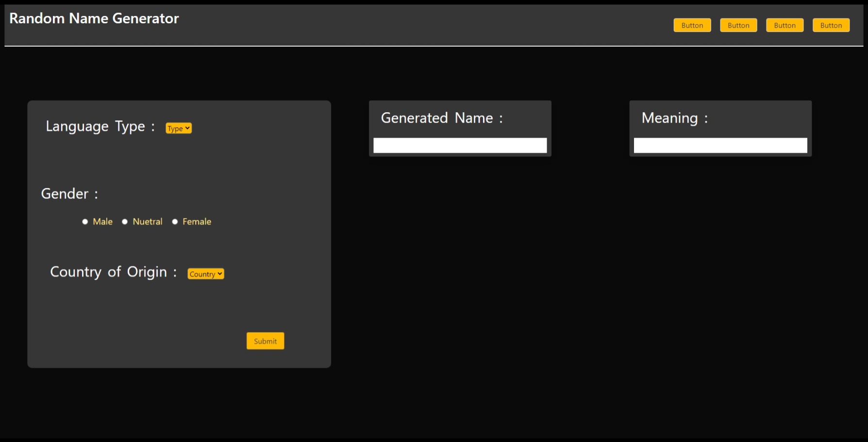Expand the Type selector next to Language Type
The width and height of the screenshot is (868, 442).
click(x=178, y=128)
